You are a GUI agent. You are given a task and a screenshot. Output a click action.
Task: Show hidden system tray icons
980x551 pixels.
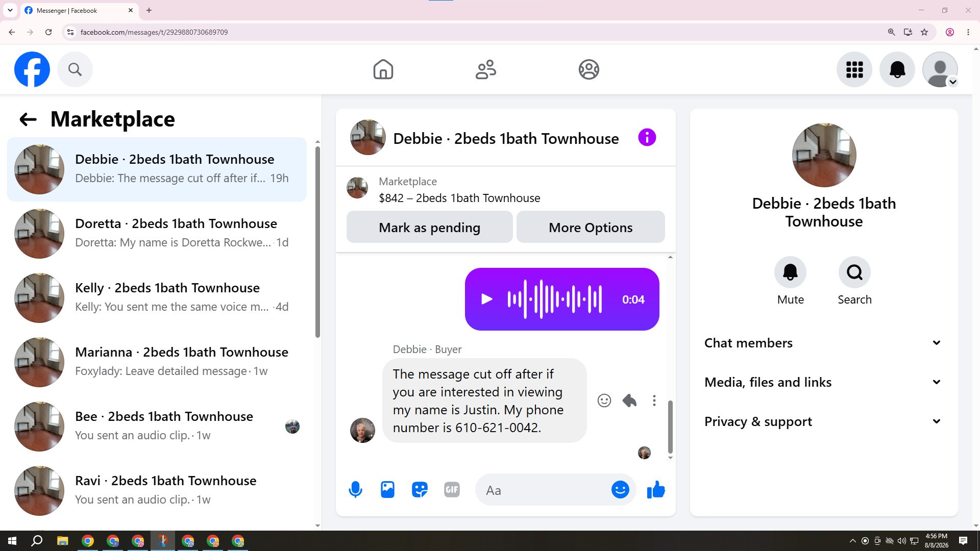(x=852, y=541)
